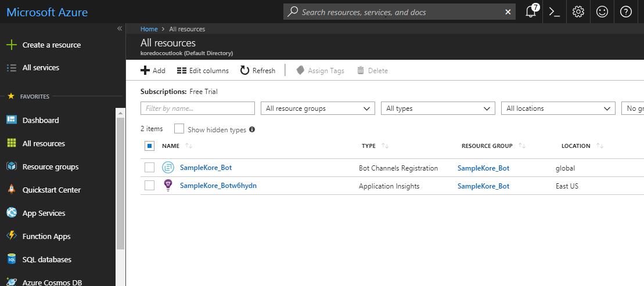Click the Refresh toolbar button
This screenshot has height=286, width=644.
coord(258,71)
